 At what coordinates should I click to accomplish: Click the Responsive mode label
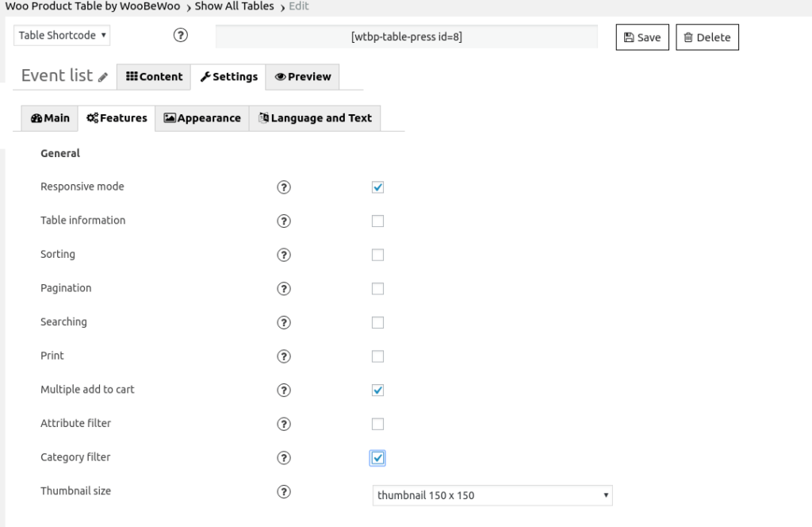[x=82, y=187]
